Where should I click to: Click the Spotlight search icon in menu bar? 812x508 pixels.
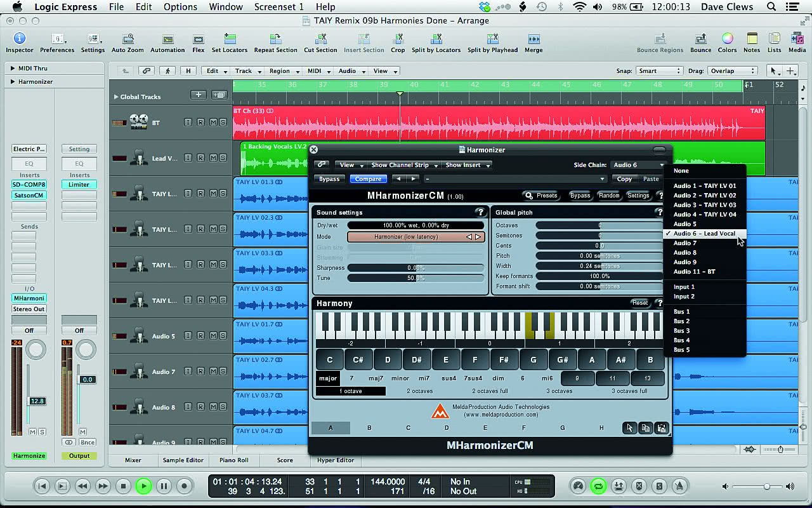(x=771, y=7)
